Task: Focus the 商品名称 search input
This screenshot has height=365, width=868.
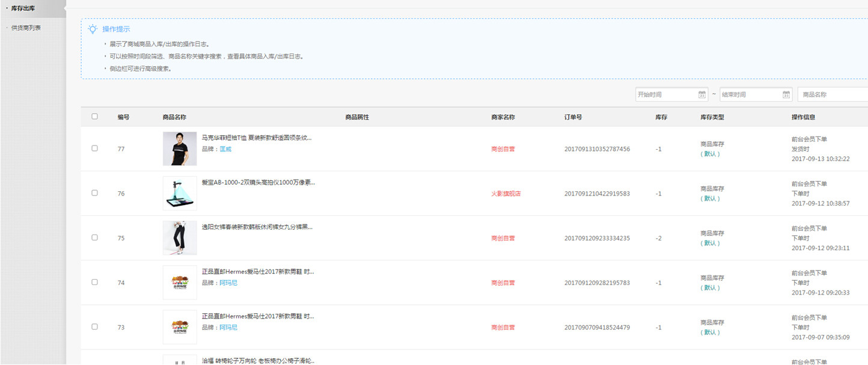Action: (x=833, y=94)
